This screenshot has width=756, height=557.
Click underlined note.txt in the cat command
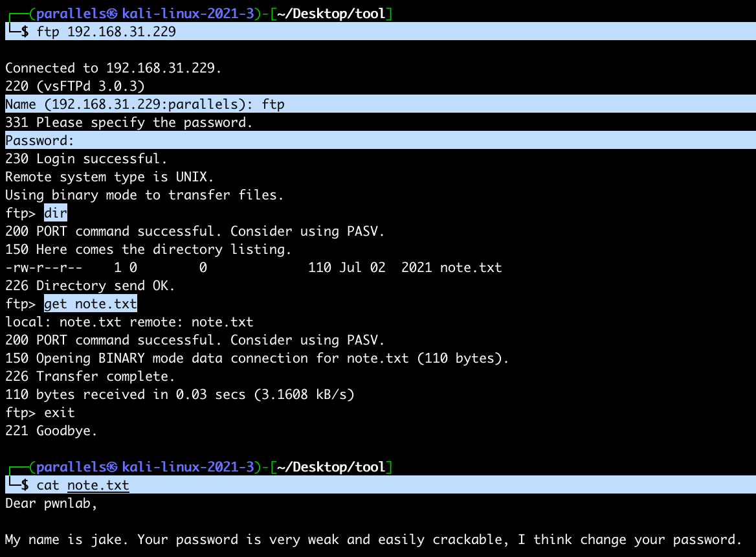coord(98,485)
